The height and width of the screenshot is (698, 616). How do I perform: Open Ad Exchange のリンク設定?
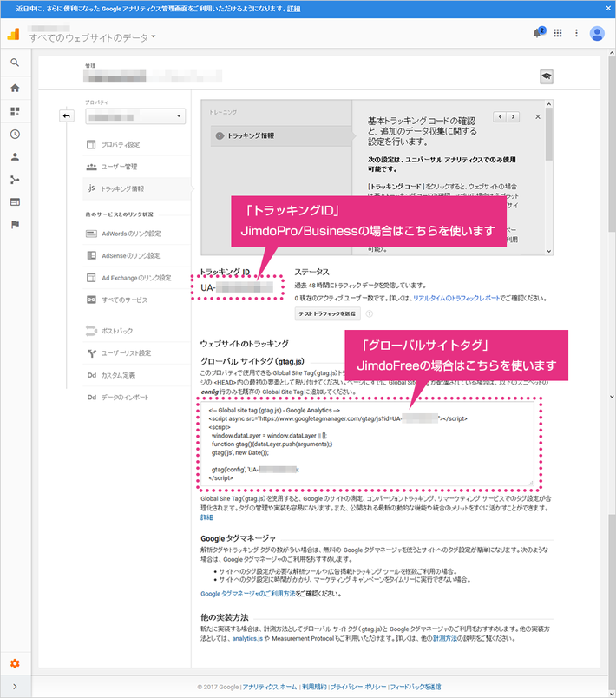point(136,278)
